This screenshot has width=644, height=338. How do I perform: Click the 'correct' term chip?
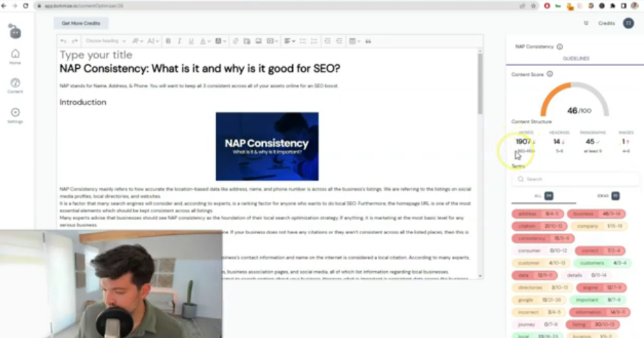[600, 250]
